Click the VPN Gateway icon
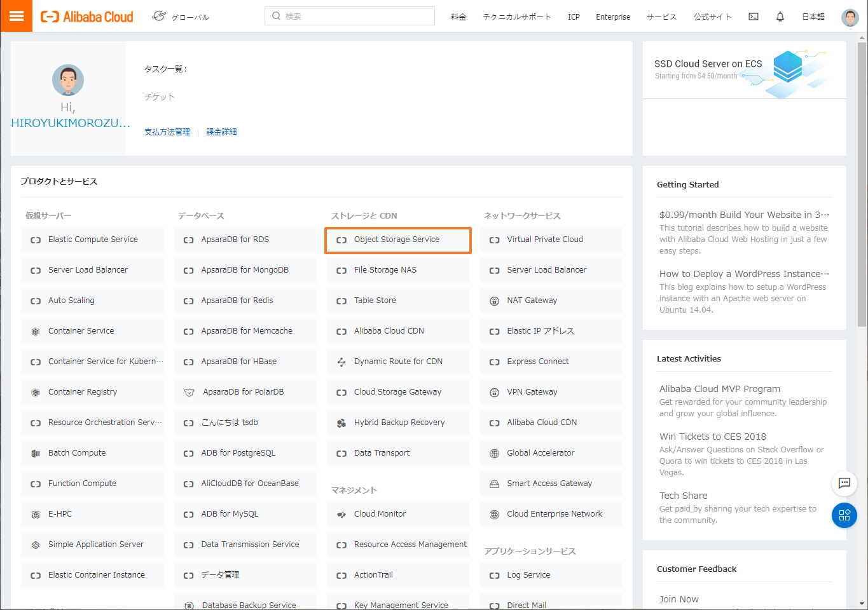The image size is (868, 610). (x=494, y=392)
